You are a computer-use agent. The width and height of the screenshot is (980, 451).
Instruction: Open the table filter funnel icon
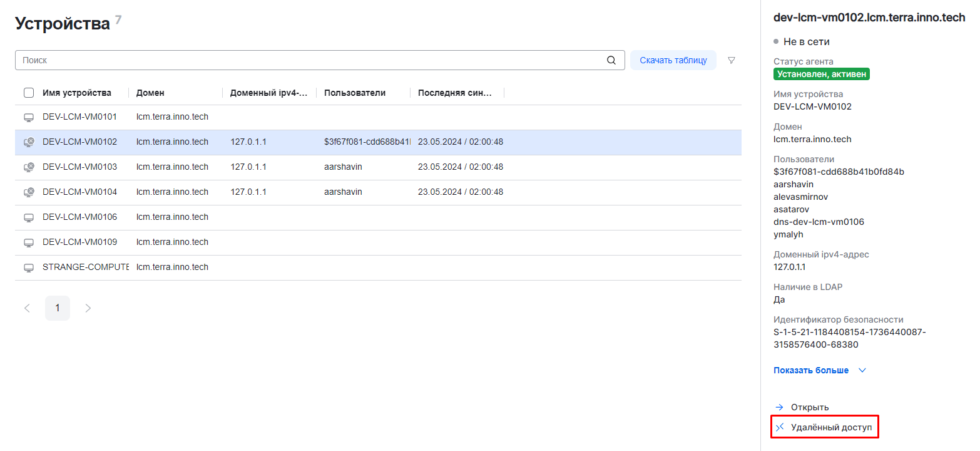click(x=731, y=61)
